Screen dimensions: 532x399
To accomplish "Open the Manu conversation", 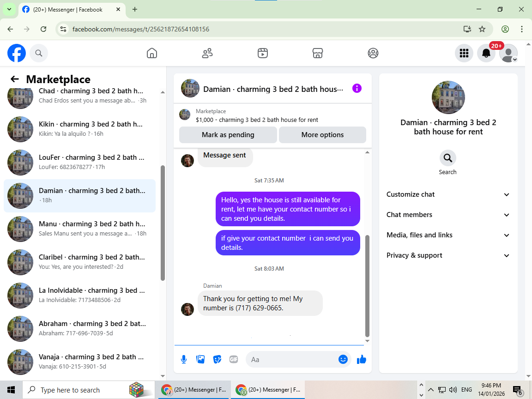I will [79, 229].
